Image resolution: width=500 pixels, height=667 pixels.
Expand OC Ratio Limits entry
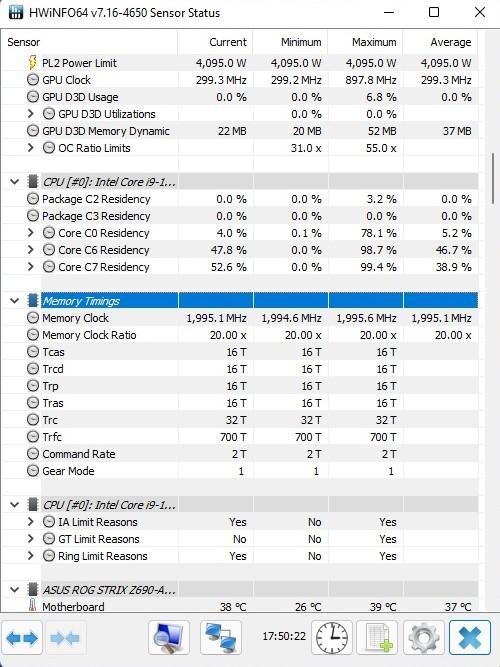coord(30,148)
